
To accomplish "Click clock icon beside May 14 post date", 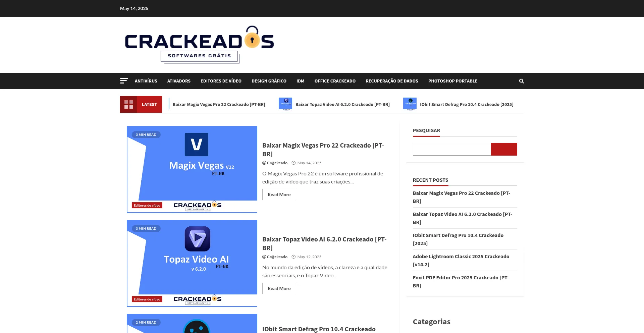I will [293, 163].
